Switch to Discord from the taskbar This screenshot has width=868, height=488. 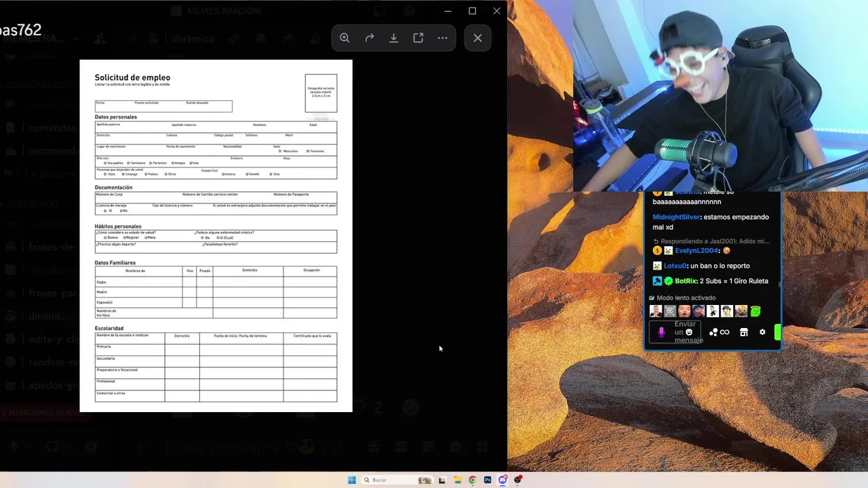click(502, 480)
